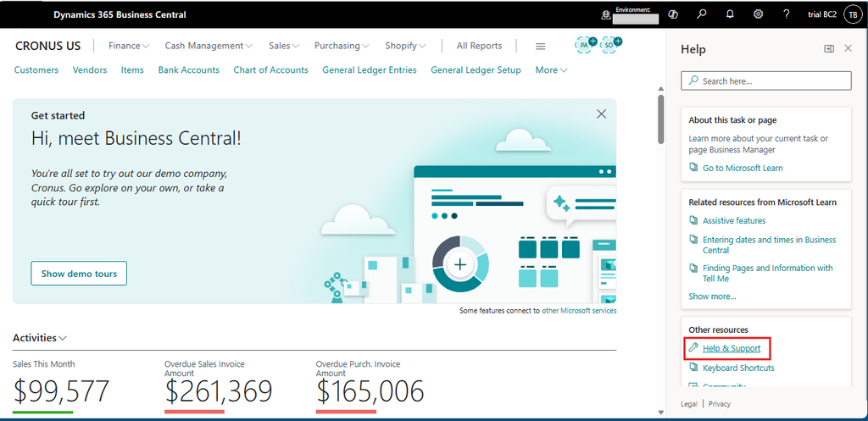Click the PA team member badge
The width and height of the screenshot is (868, 421).
[586, 45]
